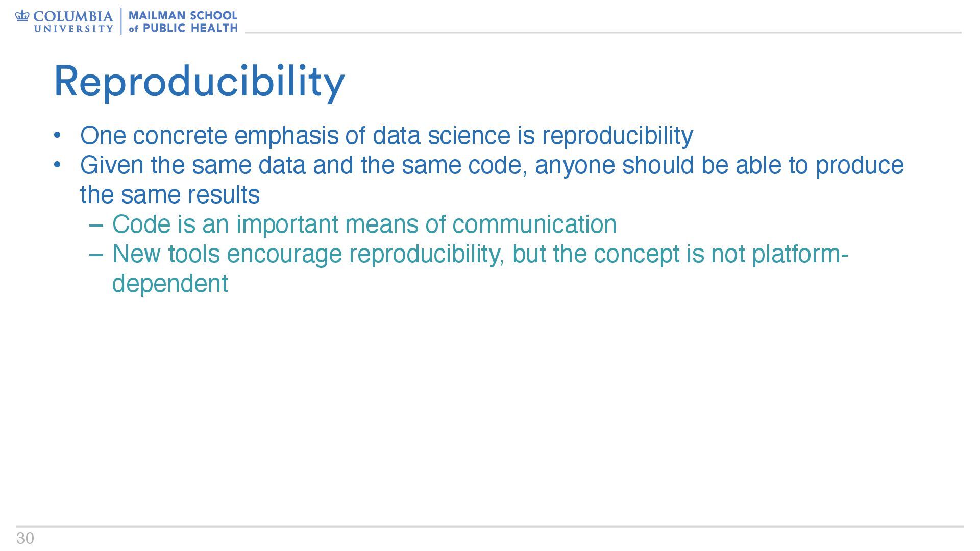Click the word 'communication' in the sub-bullet
Screen dimensions: 980x551
click(x=534, y=224)
